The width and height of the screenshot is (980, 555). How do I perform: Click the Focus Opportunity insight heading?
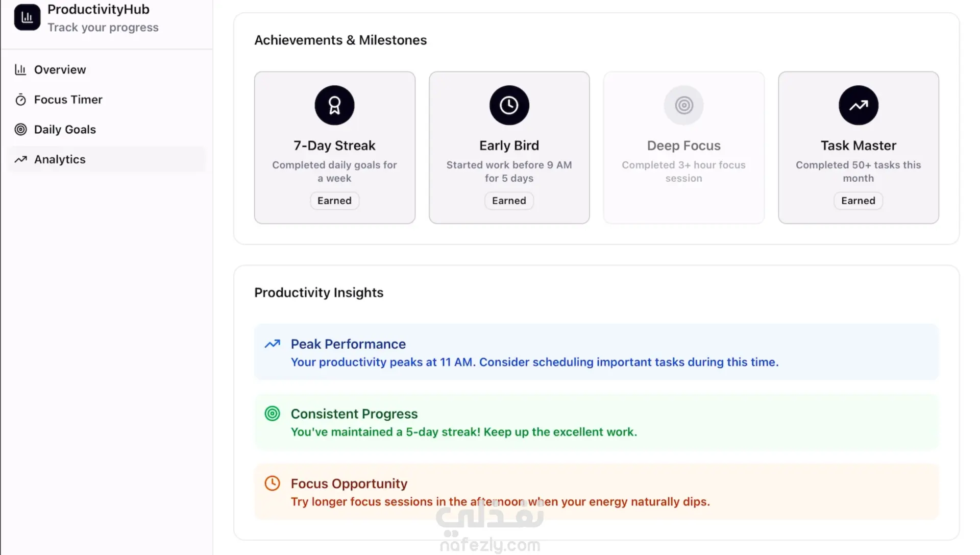(x=349, y=484)
